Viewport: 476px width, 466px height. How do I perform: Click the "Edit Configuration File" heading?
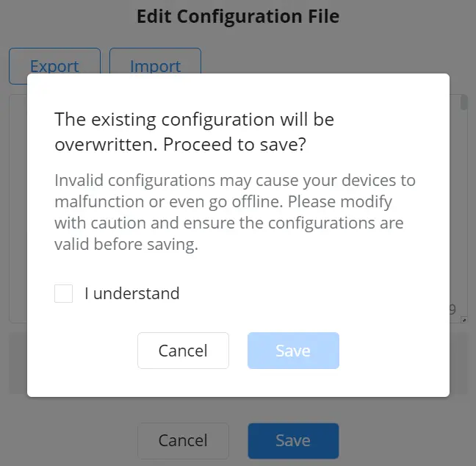[x=238, y=16]
